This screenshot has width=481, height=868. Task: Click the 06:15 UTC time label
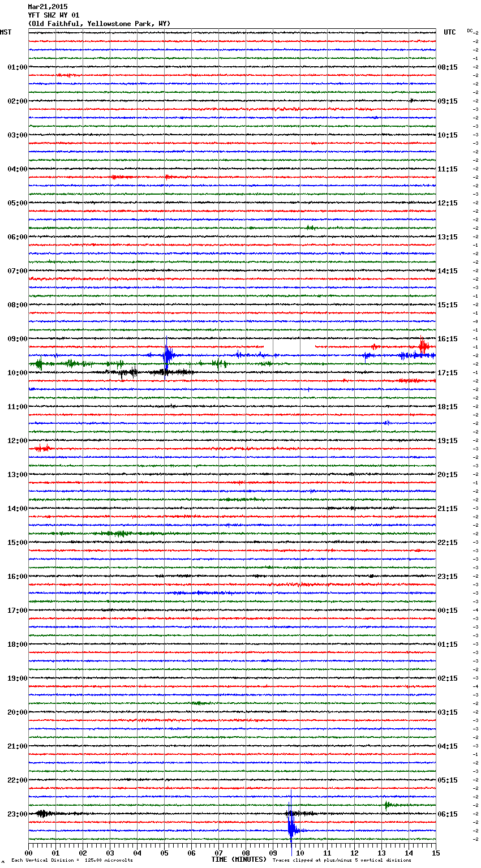tap(448, 814)
